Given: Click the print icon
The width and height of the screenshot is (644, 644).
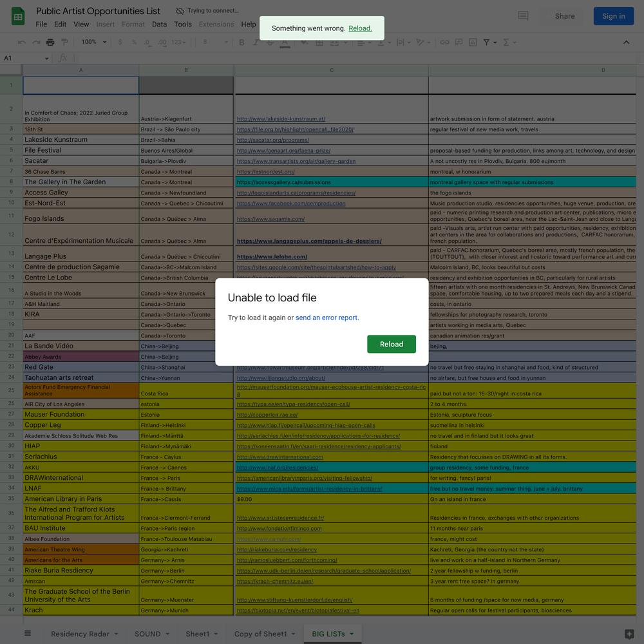Looking at the screenshot, I should (50, 42).
